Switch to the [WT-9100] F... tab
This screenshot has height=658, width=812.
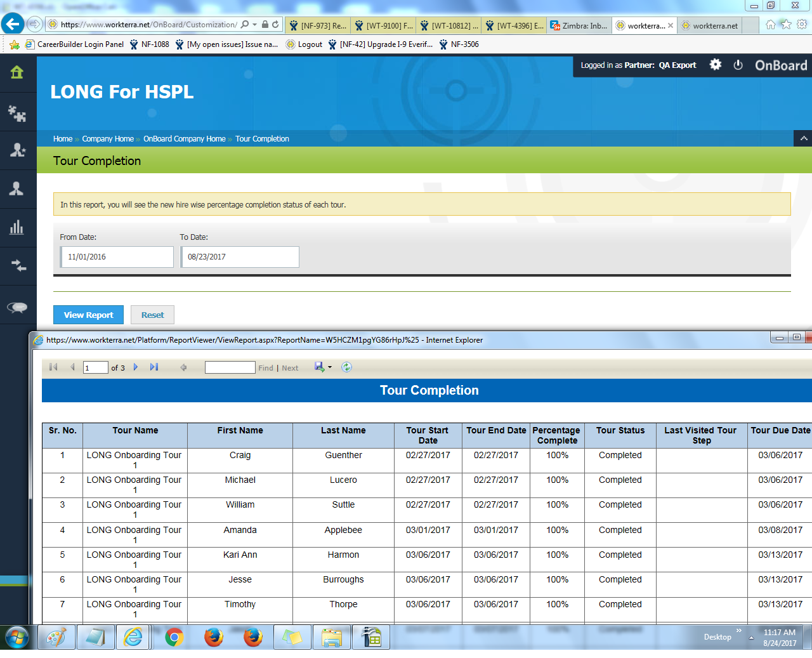tap(383, 25)
